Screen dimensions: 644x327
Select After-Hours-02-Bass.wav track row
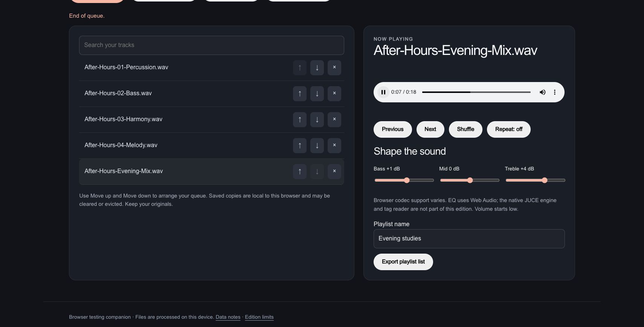(212, 94)
